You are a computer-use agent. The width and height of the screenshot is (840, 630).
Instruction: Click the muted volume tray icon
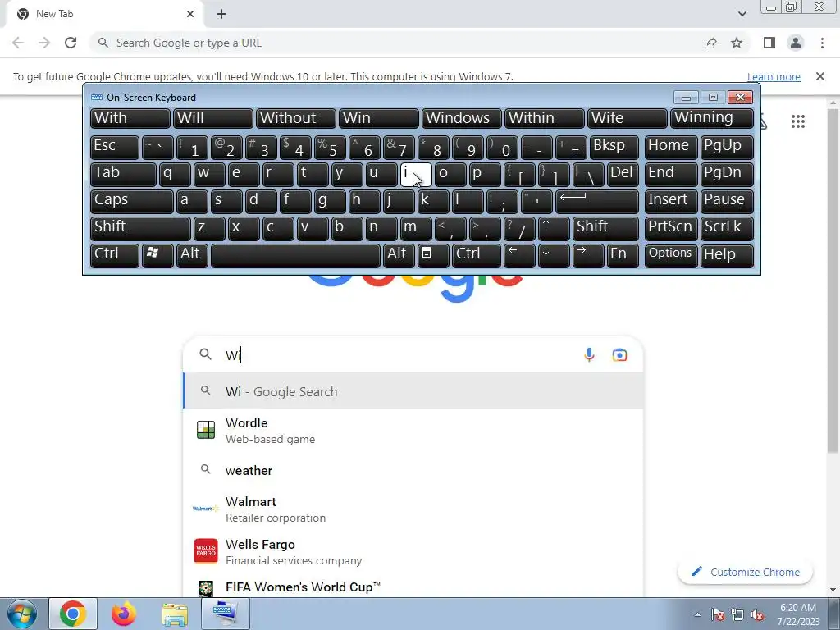click(x=757, y=615)
